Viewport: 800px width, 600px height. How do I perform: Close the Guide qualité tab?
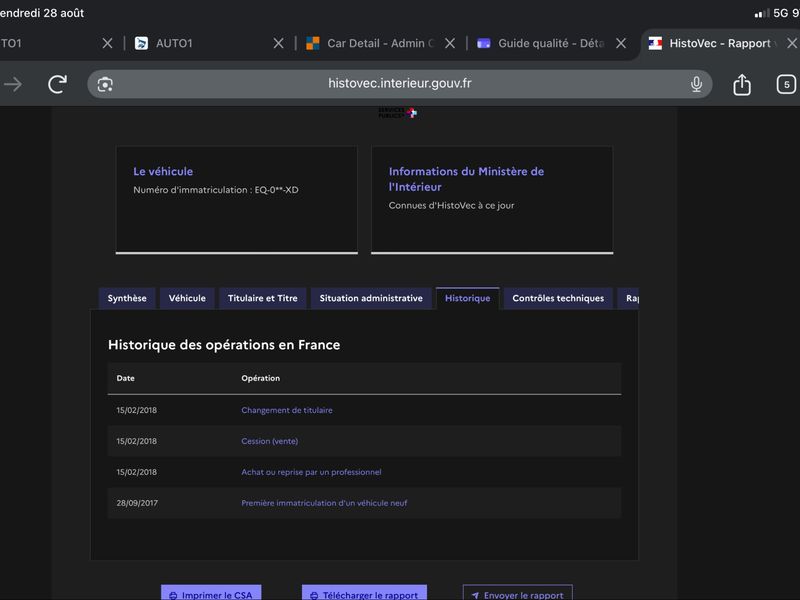(x=621, y=43)
